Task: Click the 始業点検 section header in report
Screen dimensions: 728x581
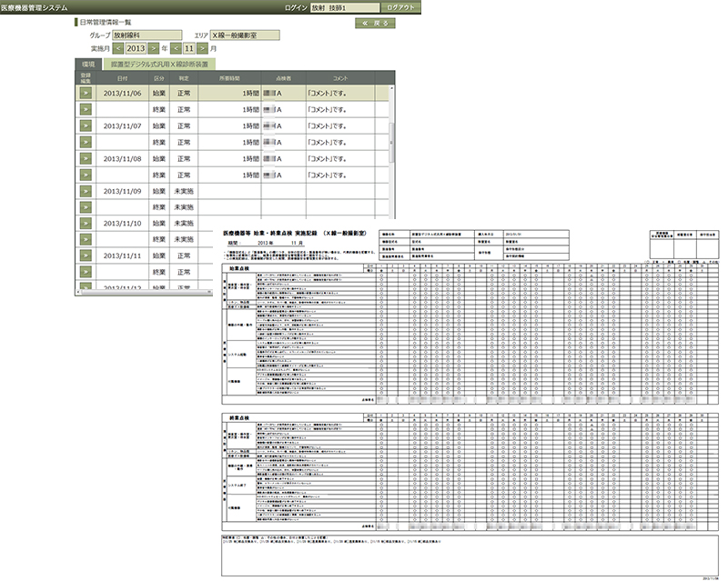Action: click(x=239, y=269)
